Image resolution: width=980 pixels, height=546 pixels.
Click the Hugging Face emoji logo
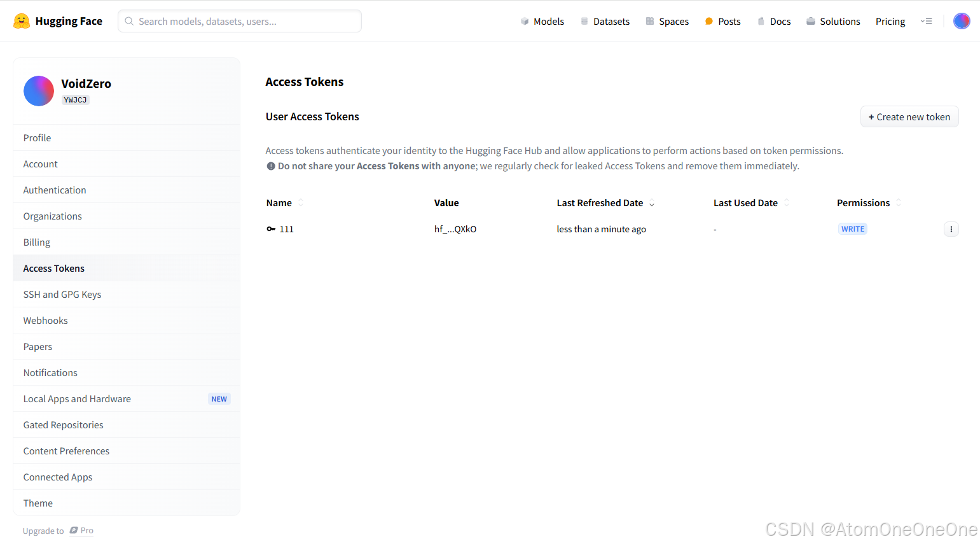(x=22, y=21)
